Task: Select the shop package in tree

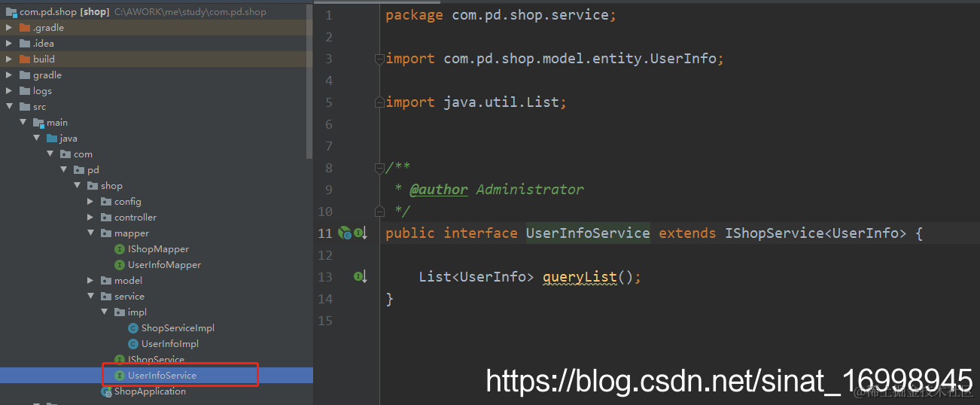Action: click(x=111, y=186)
